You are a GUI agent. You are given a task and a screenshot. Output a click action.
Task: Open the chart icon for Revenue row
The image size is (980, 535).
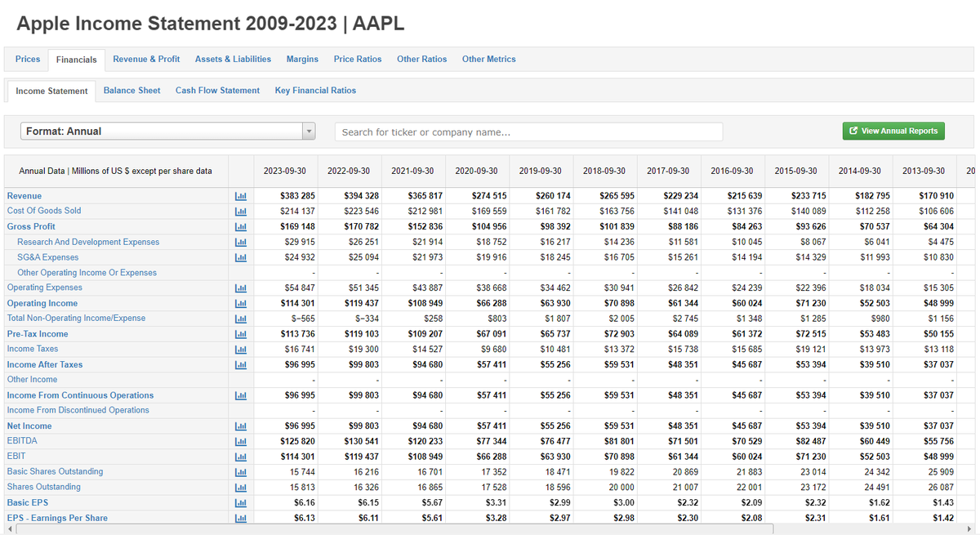tap(240, 196)
